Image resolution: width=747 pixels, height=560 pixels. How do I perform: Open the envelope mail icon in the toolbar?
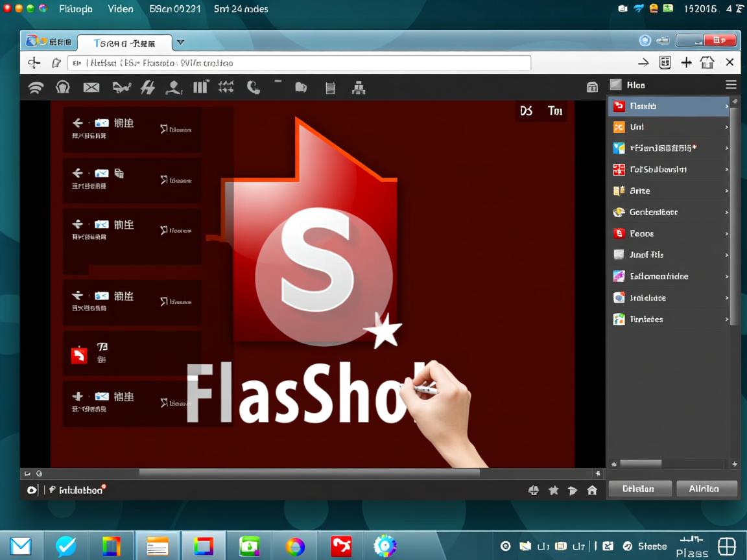click(x=91, y=86)
